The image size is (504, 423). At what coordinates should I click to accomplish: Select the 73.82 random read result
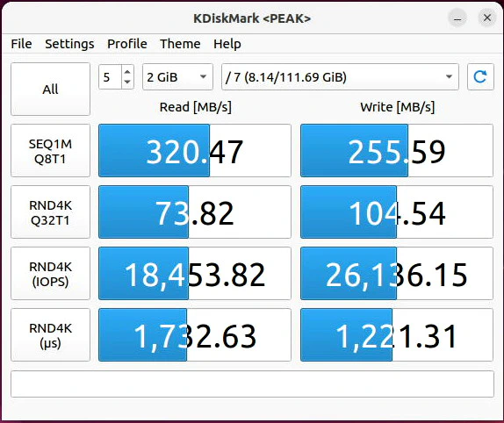coord(195,212)
